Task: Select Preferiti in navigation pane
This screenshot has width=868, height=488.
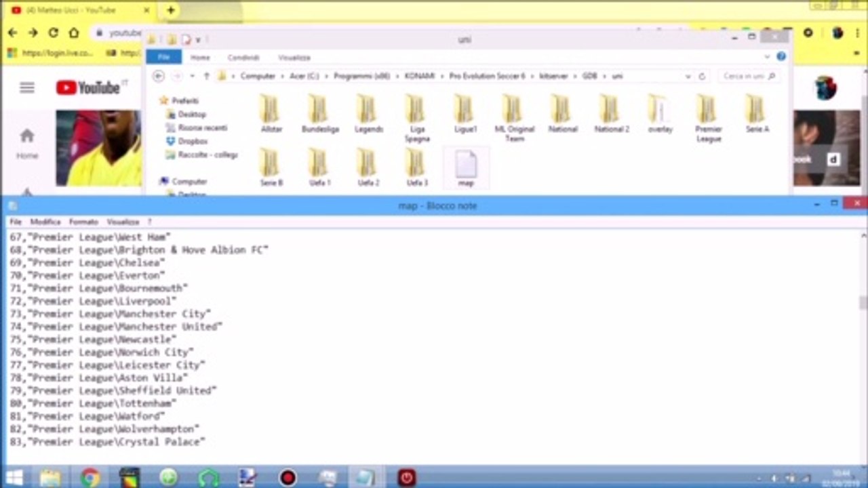Action: click(x=184, y=100)
